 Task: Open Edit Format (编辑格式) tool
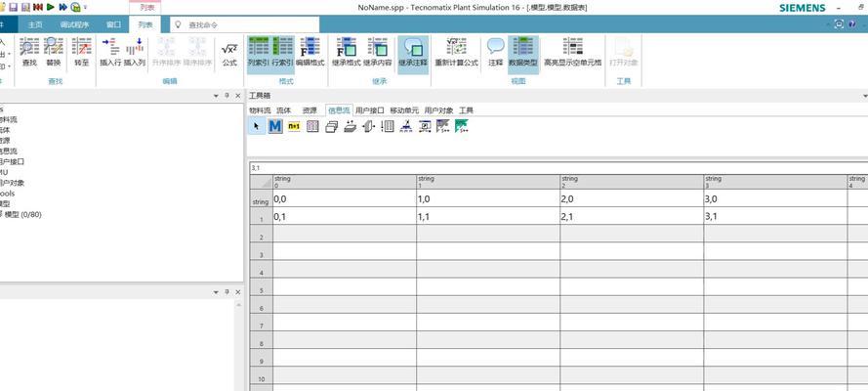(x=310, y=52)
